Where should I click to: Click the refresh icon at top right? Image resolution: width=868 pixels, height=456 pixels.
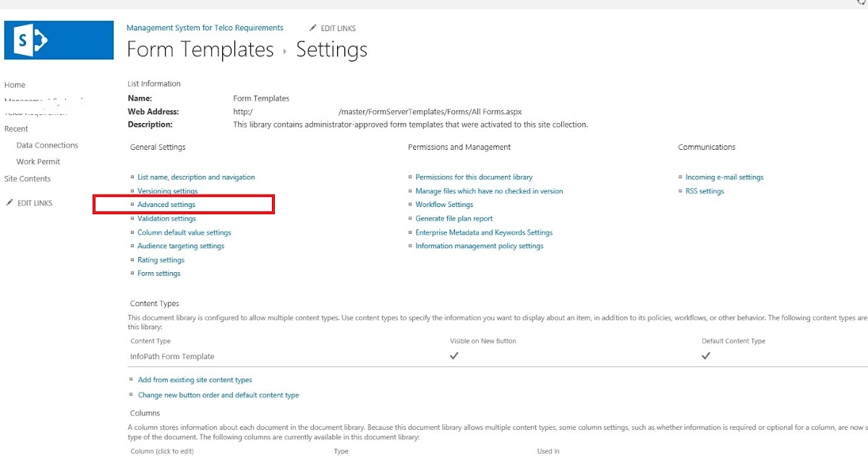tap(863, 4)
